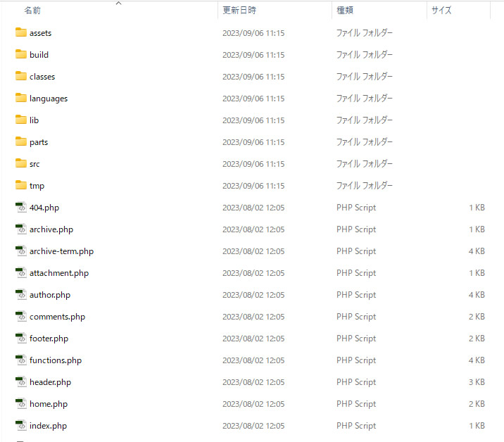Select the tmp folder icon
Image resolution: width=504 pixels, height=442 pixels.
point(20,186)
